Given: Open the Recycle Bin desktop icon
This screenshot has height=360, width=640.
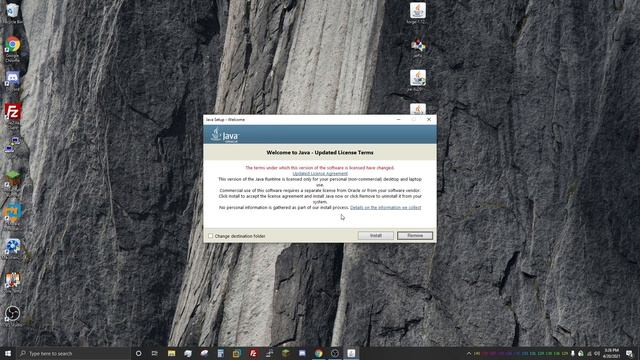Looking at the screenshot, I should pos(12,12).
